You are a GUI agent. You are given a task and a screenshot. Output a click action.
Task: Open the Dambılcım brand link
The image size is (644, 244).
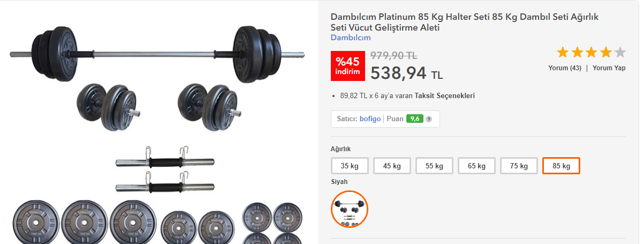351,38
